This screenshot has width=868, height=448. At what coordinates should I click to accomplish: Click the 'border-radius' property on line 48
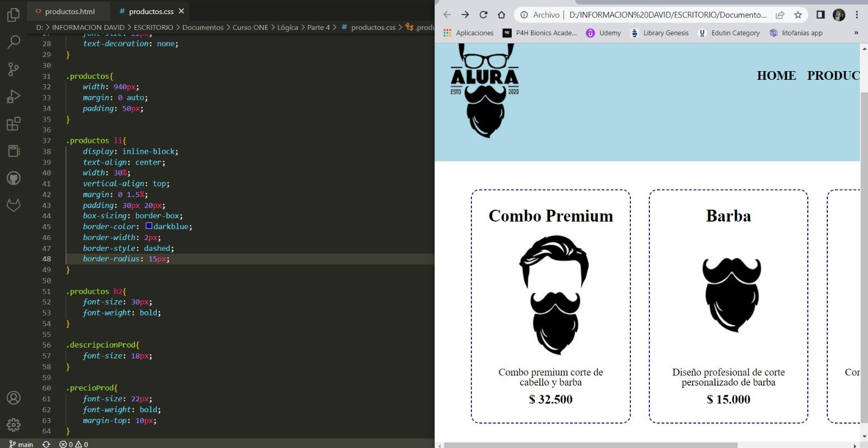111,259
